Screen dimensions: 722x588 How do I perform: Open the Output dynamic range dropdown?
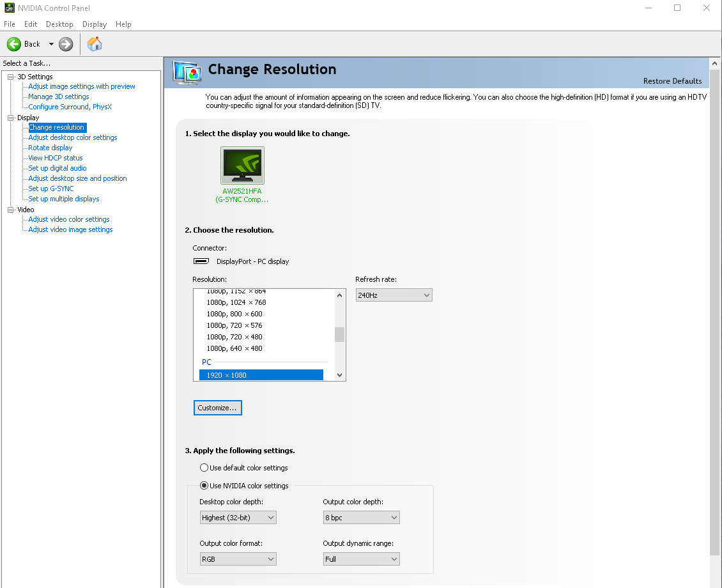(361, 559)
